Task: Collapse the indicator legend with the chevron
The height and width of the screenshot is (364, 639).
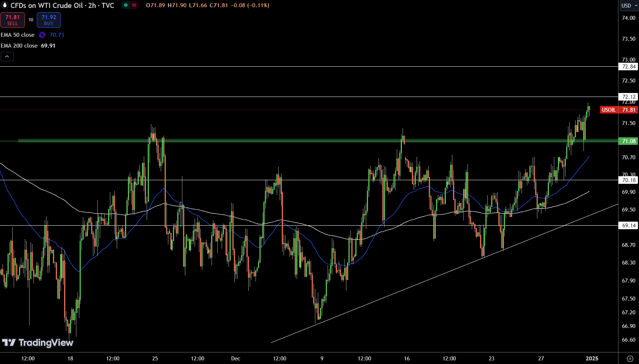Action: point(7,57)
